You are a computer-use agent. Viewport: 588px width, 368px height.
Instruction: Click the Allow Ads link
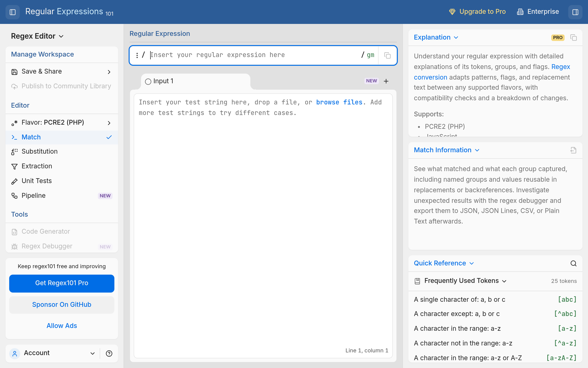click(x=62, y=326)
